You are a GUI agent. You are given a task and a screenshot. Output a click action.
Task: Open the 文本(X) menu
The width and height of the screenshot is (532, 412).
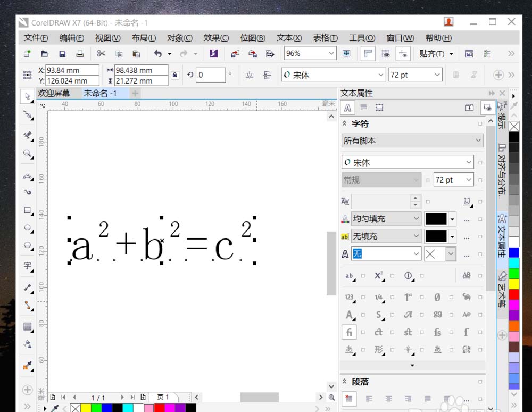[x=289, y=38]
